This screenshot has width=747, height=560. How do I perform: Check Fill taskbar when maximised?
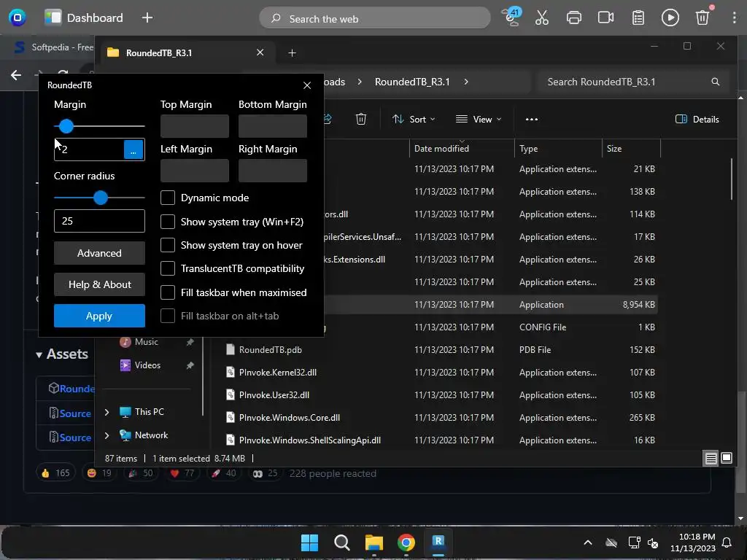pyautogui.click(x=168, y=292)
